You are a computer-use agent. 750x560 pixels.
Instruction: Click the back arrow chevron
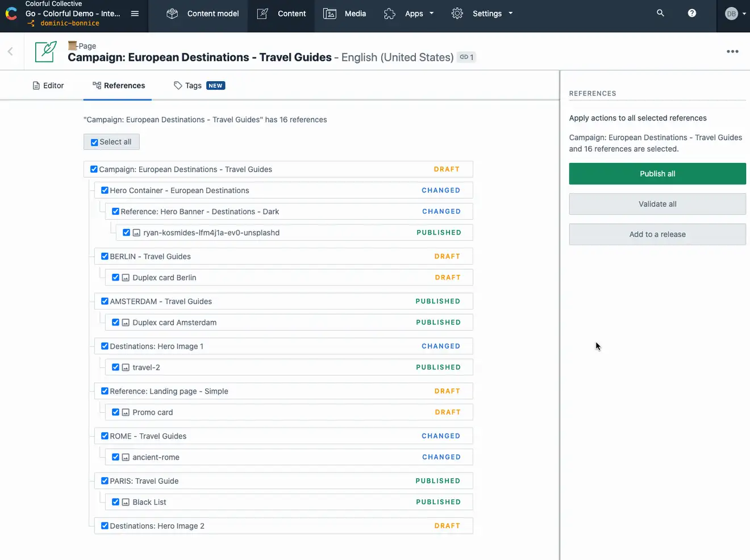point(10,51)
